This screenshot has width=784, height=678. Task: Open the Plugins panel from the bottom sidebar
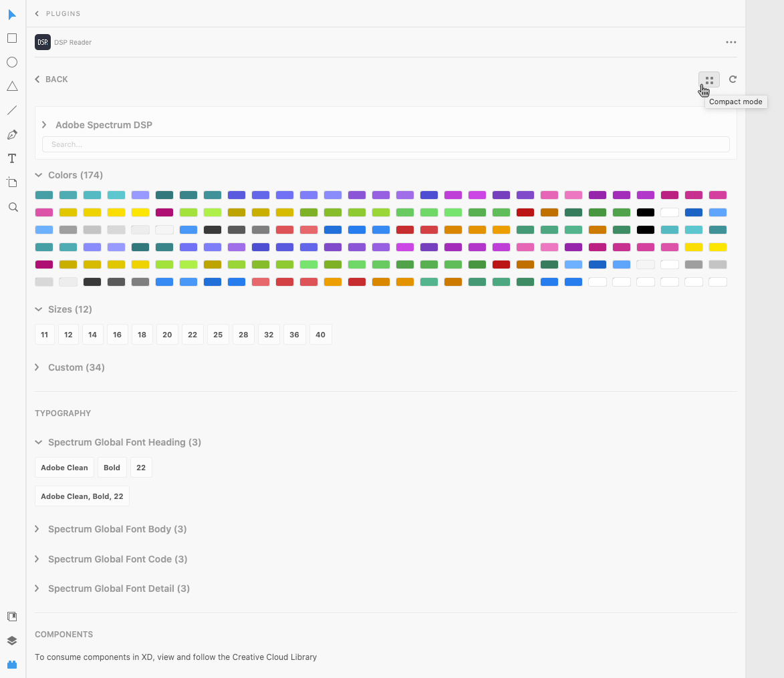tap(12, 664)
